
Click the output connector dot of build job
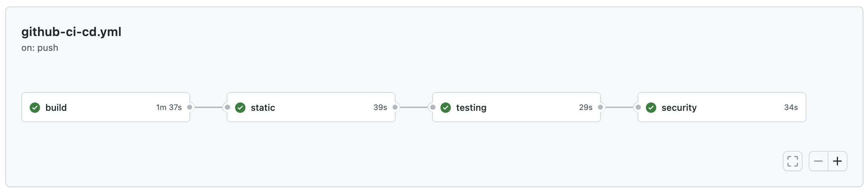[190, 107]
